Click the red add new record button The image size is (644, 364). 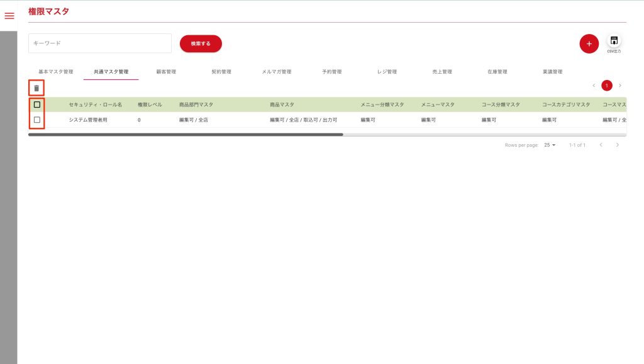pyautogui.click(x=589, y=43)
